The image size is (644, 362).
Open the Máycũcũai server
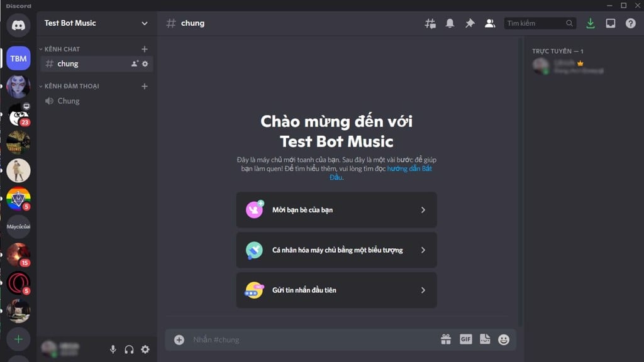(18, 226)
